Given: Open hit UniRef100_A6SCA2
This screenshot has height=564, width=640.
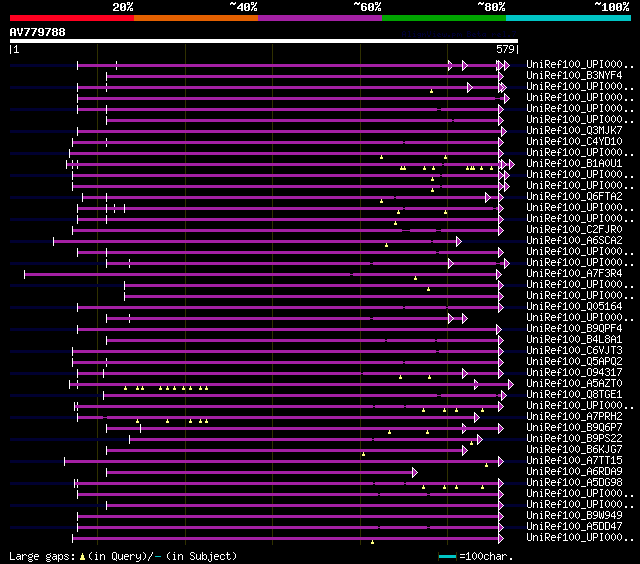Looking at the screenshot, I should pos(574,241).
